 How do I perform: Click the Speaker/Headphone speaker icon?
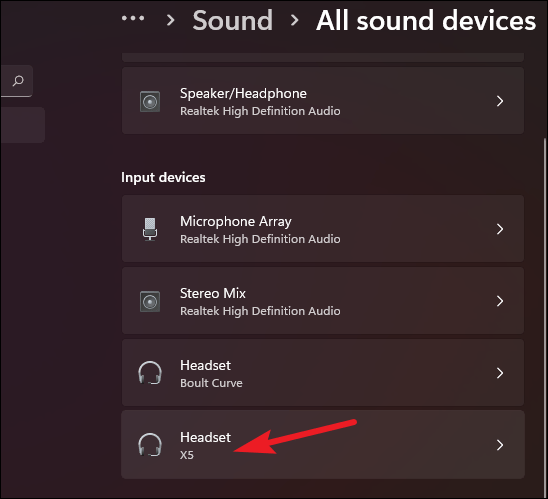point(150,102)
